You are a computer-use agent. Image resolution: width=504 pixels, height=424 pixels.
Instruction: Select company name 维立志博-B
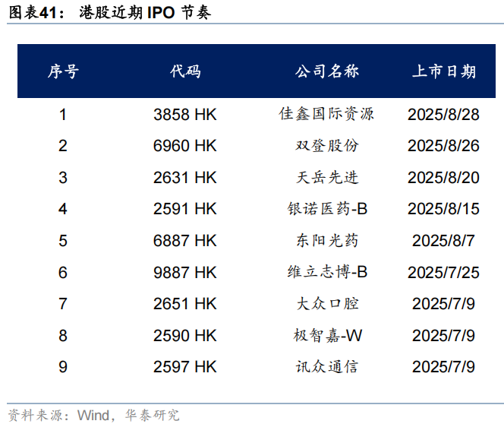pos(327,272)
